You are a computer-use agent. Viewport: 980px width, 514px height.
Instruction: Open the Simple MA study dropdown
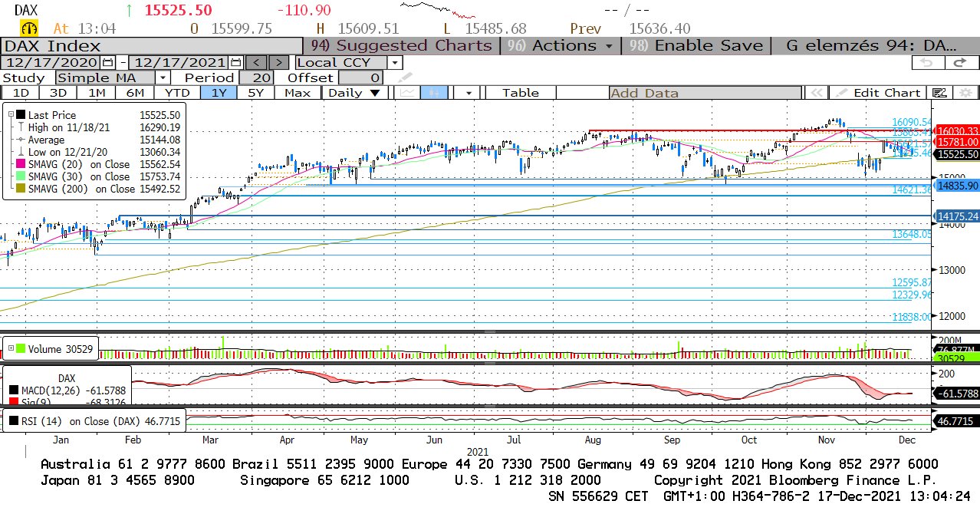(163, 77)
